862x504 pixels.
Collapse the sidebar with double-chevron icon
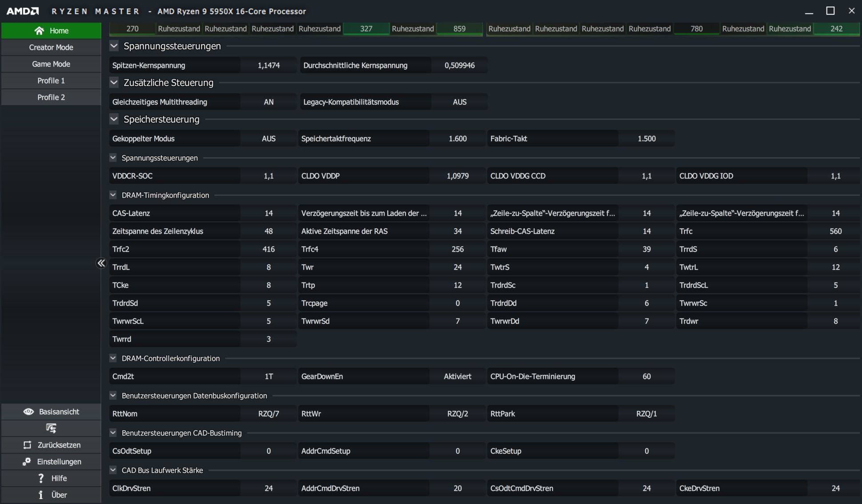click(x=101, y=263)
